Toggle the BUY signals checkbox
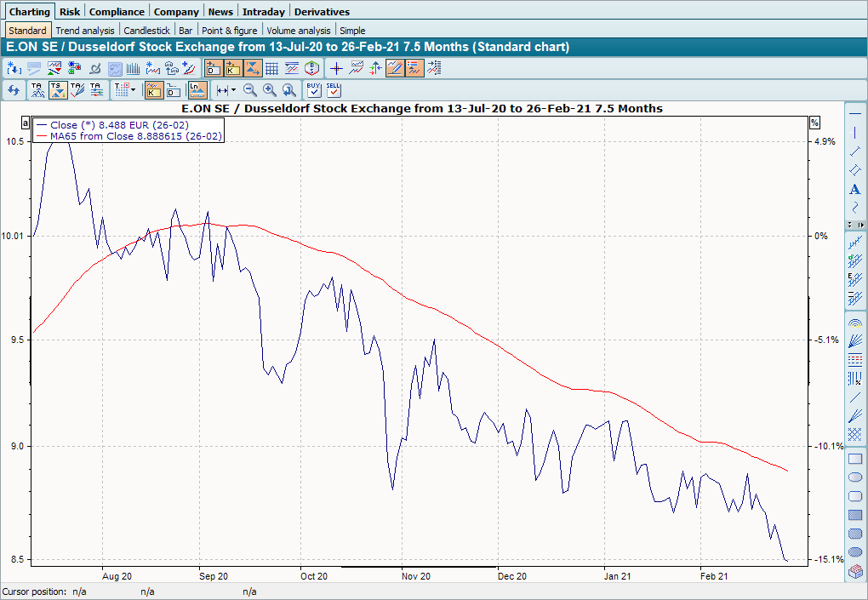 [313, 89]
